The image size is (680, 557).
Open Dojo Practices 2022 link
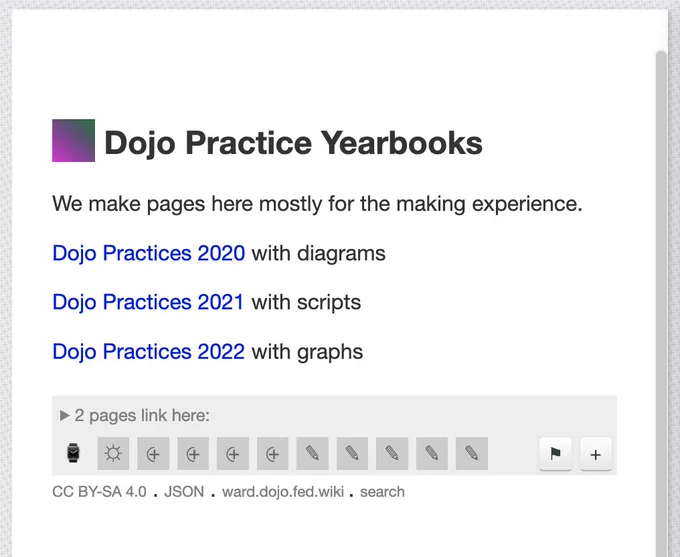pyautogui.click(x=149, y=352)
